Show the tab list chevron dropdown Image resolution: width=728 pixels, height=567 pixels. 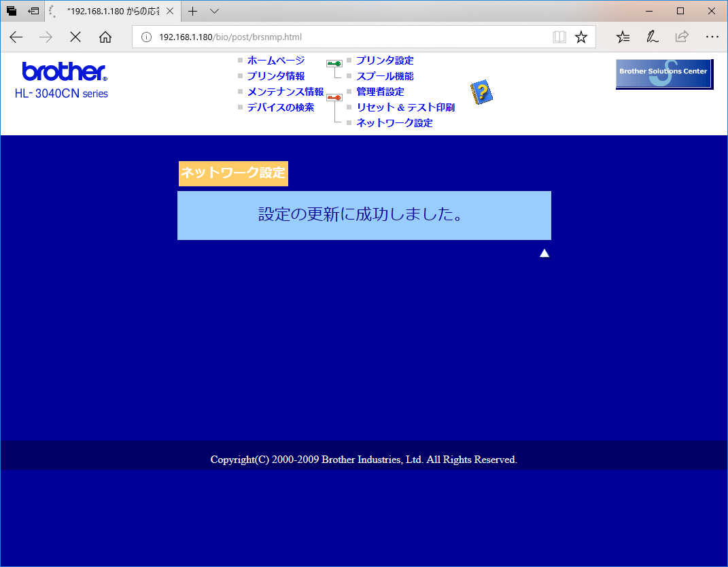coord(214,11)
